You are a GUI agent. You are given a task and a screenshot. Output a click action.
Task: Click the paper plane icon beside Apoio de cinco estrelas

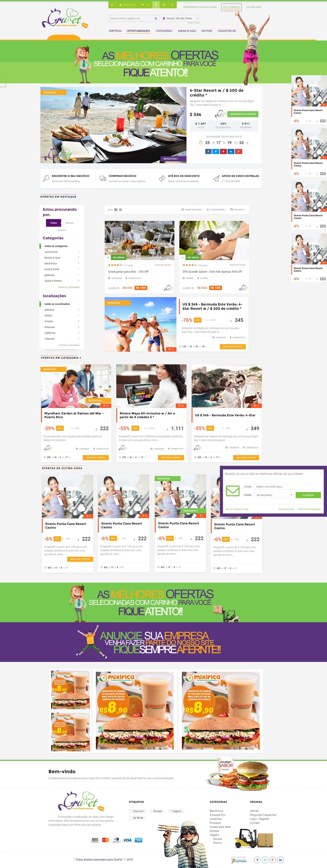[216, 178]
